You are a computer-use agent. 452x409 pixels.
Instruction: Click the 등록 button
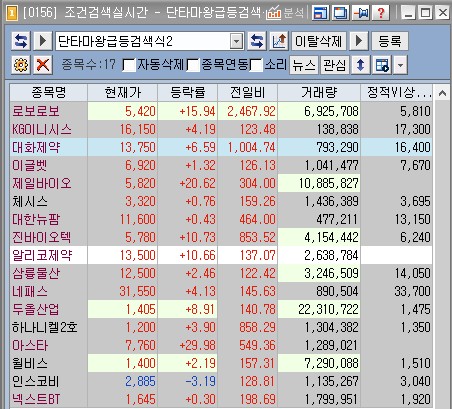pyautogui.click(x=389, y=41)
